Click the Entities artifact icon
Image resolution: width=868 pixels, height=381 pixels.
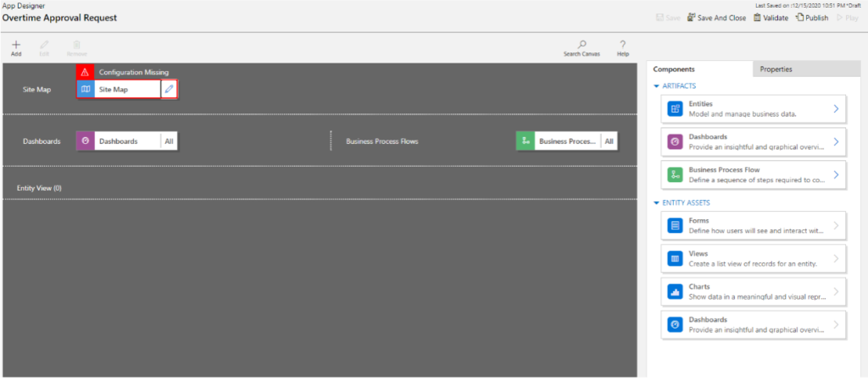click(675, 109)
